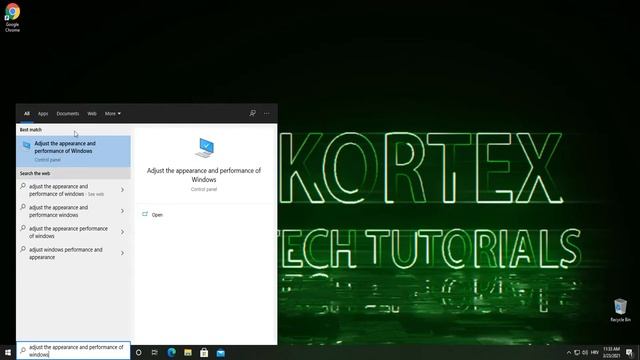Viewport: 640px width, 360px height.
Task: Open Microsoft Store from the taskbar
Action: 204,352
